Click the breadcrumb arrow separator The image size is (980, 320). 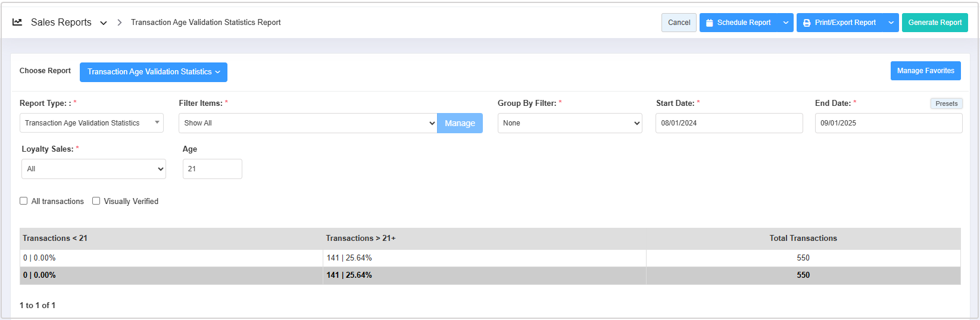pyautogui.click(x=120, y=23)
